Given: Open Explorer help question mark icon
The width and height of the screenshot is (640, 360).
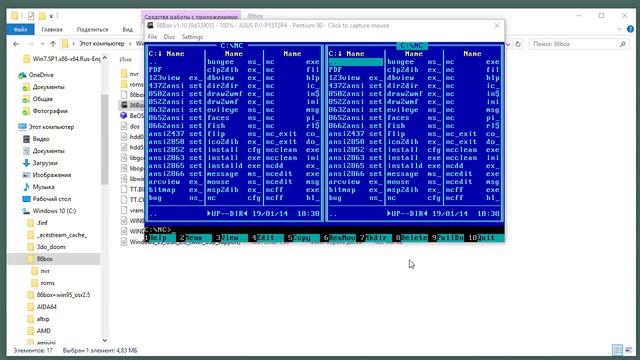Looking at the screenshot, I should 630,29.
